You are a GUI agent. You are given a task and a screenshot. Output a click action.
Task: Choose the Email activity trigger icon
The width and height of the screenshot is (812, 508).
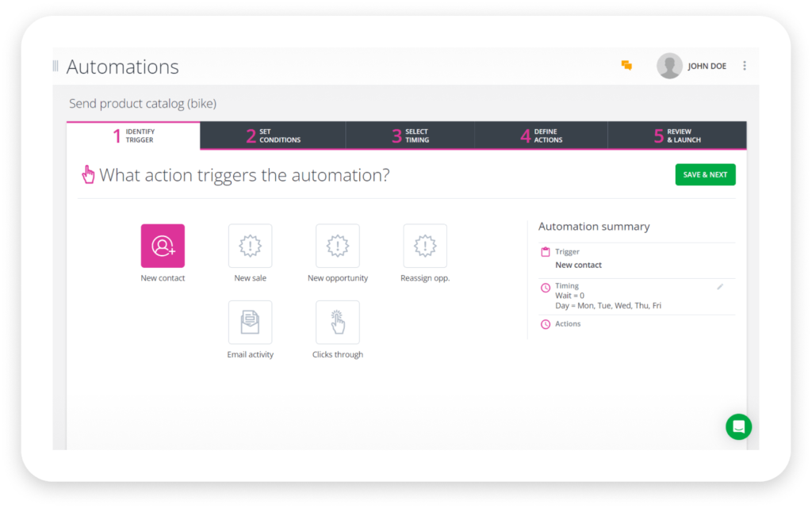coord(250,322)
